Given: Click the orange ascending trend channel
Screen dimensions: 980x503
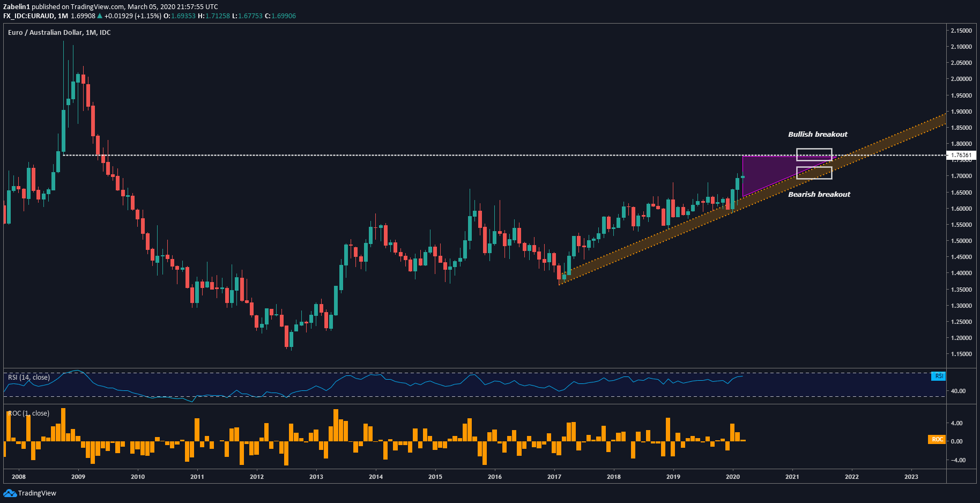Looking at the screenshot, I should pos(752,198).
